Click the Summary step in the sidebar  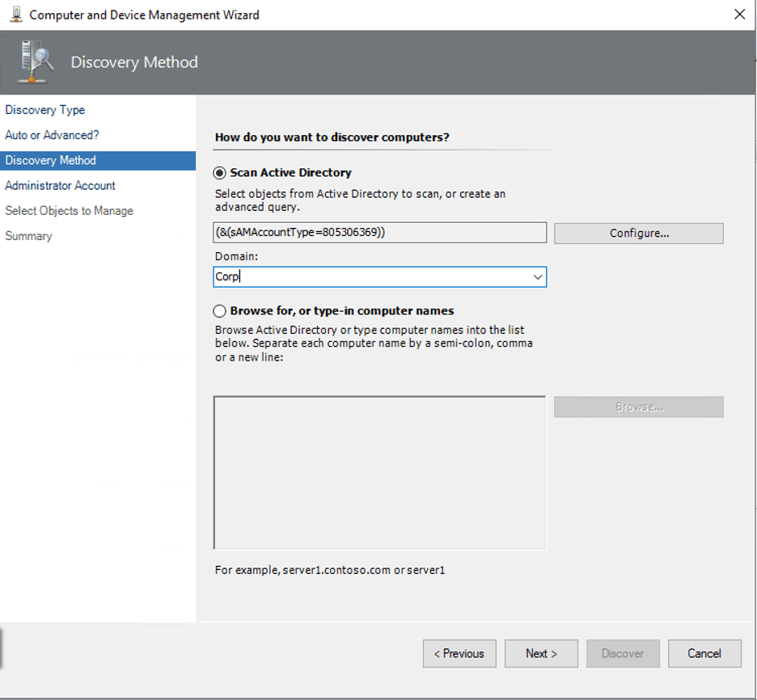tap(28, 236)
